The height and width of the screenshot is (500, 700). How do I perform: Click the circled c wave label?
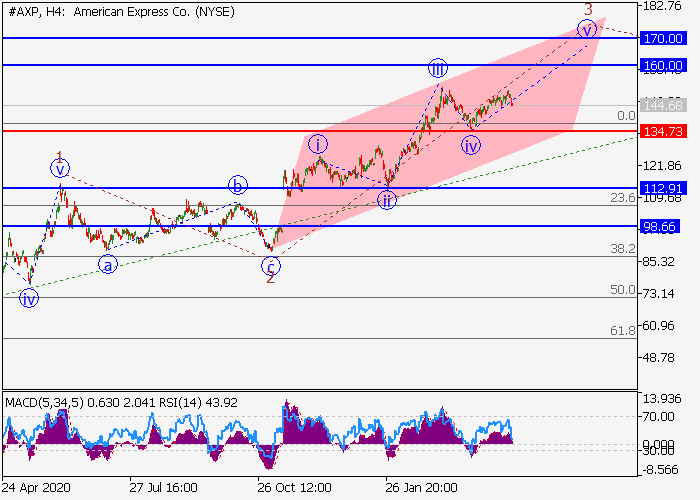pyautogui.click(x=271, y=266)
